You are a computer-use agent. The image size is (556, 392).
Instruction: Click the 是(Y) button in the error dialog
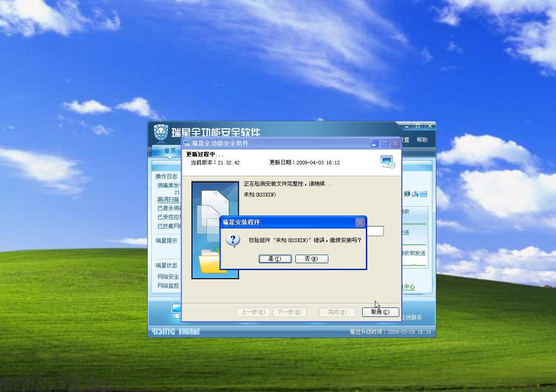click(x=275, y=259)
